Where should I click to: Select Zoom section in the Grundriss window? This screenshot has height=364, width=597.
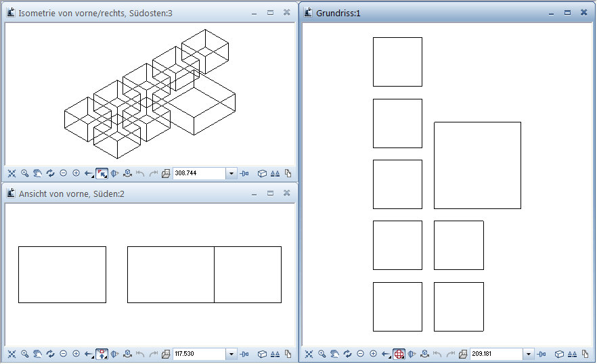point(322,354)
